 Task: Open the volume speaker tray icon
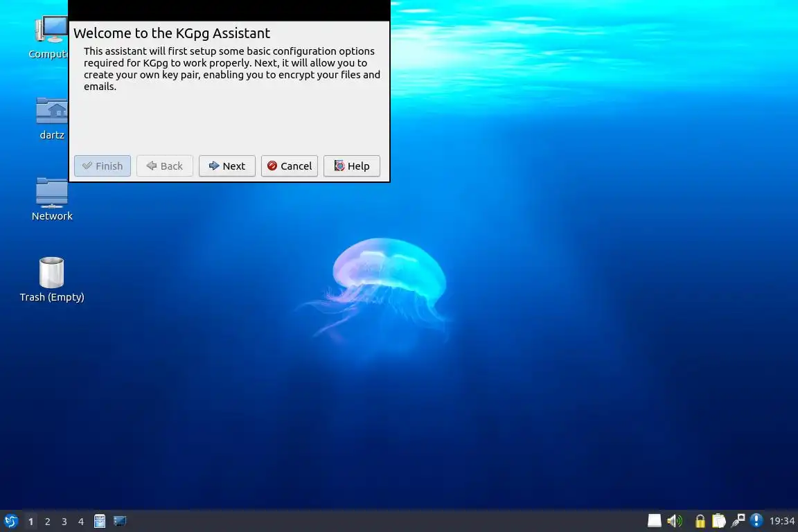point(675,520)
